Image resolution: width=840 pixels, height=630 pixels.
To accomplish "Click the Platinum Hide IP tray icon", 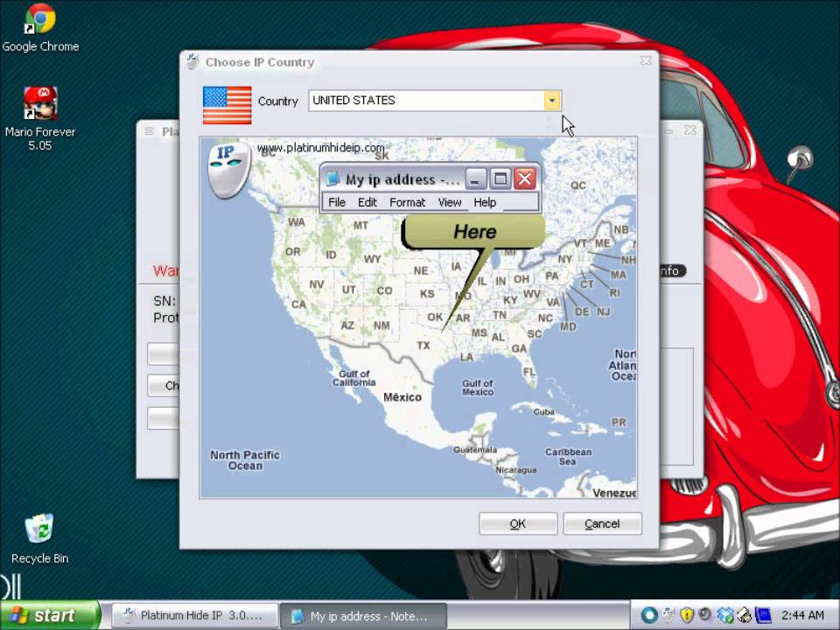I will tap(668, 615).
